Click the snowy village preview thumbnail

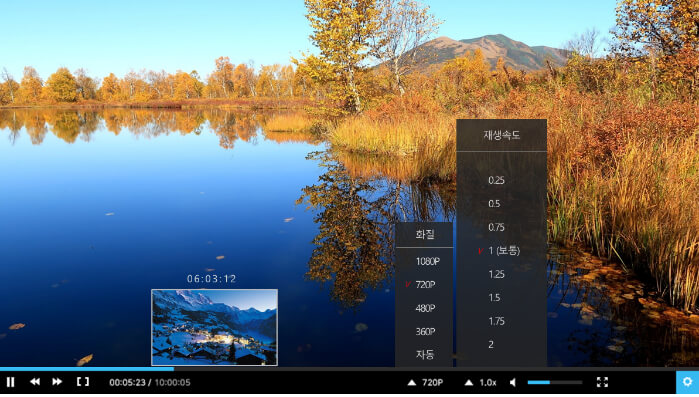[x=214, y=327]
